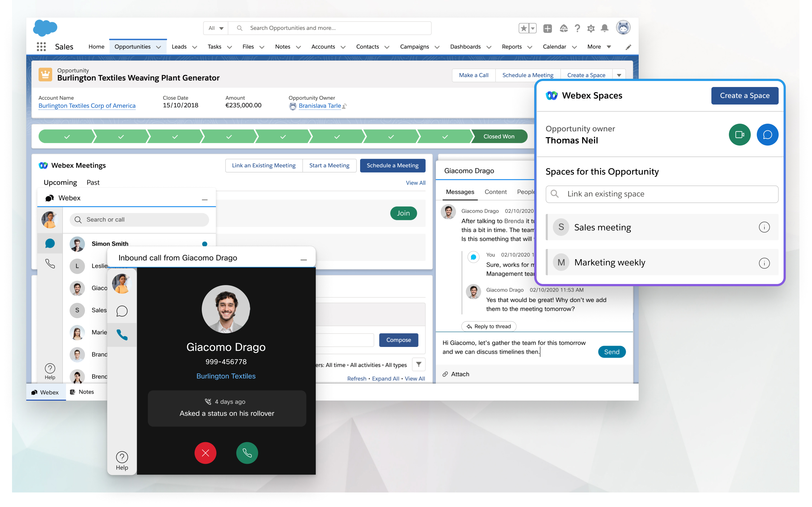
Task: Join the upcoming meeting
Action: point(403,213)
